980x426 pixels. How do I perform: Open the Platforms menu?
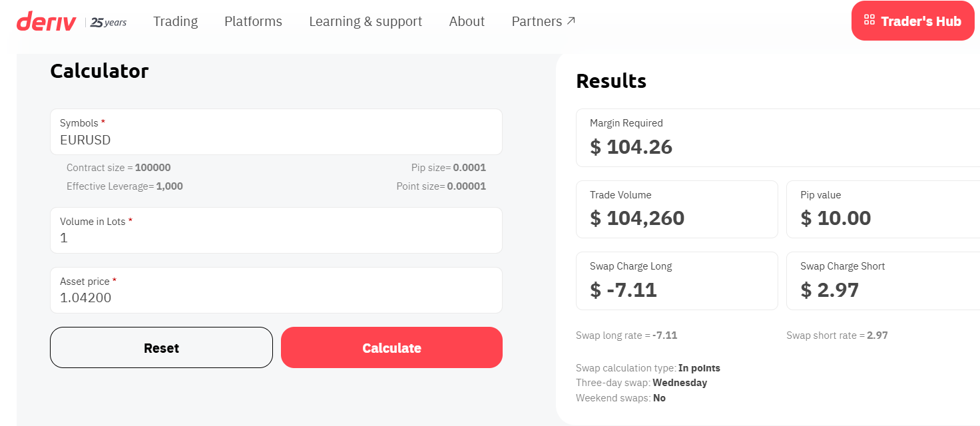coord(253,21)
